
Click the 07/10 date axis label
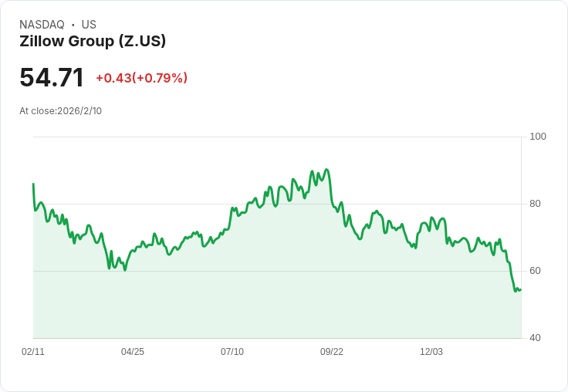click(232, 352)
